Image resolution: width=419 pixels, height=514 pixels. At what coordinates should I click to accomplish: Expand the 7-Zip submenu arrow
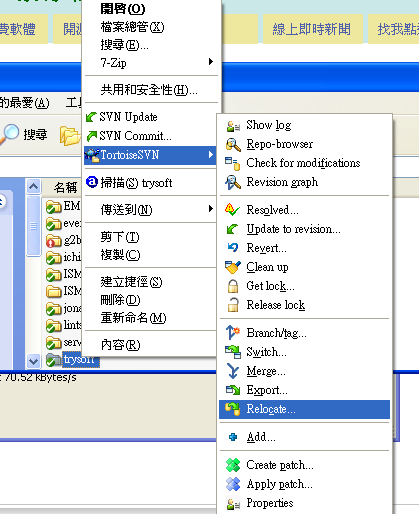pos(210,62)
